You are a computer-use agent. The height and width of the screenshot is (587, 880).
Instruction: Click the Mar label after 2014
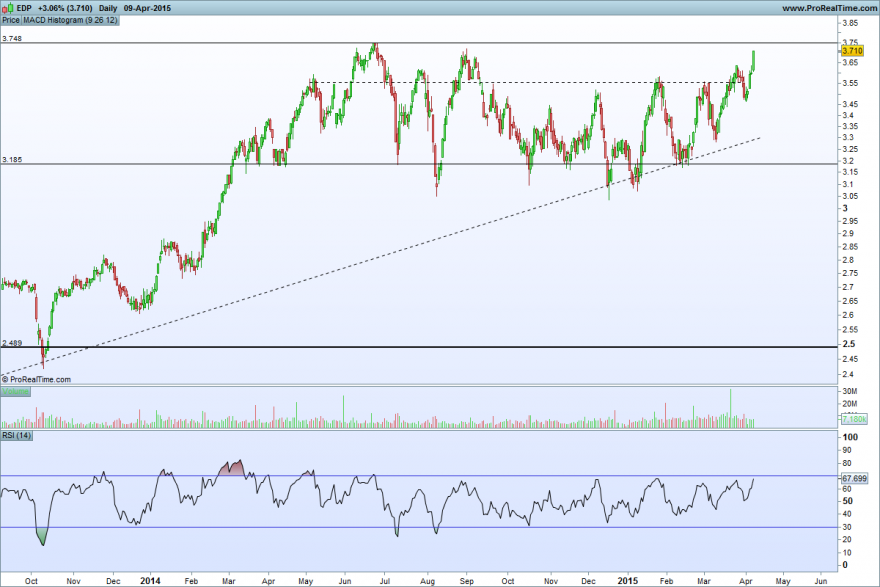(x=228, y=581)
